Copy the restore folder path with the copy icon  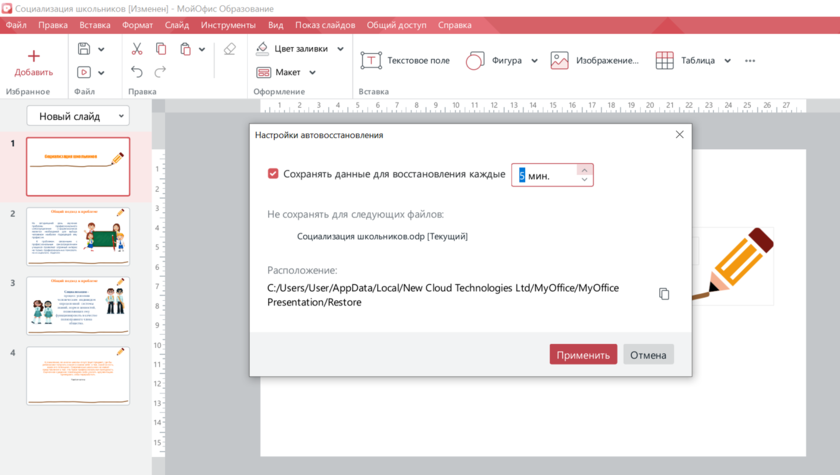coord(664,294)
